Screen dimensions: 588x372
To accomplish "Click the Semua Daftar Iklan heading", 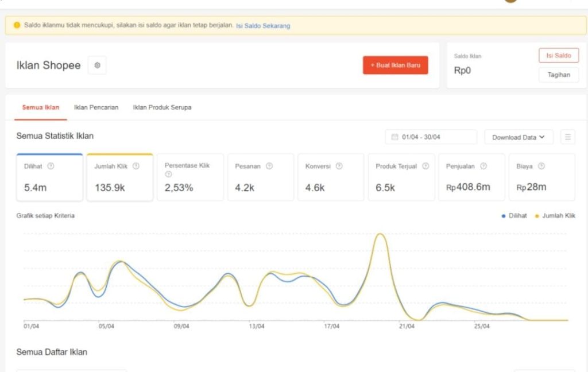I will [x=52, y=352].
